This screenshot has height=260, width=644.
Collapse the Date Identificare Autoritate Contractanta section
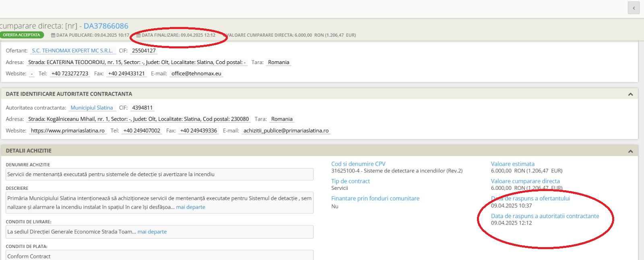[x=630, y=94]
